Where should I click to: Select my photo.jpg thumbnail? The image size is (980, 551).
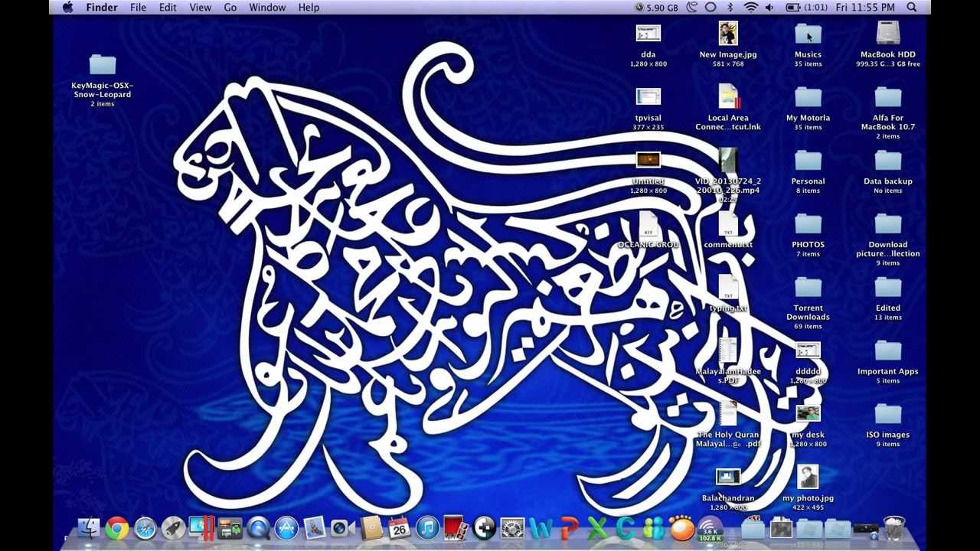(808, 478)
